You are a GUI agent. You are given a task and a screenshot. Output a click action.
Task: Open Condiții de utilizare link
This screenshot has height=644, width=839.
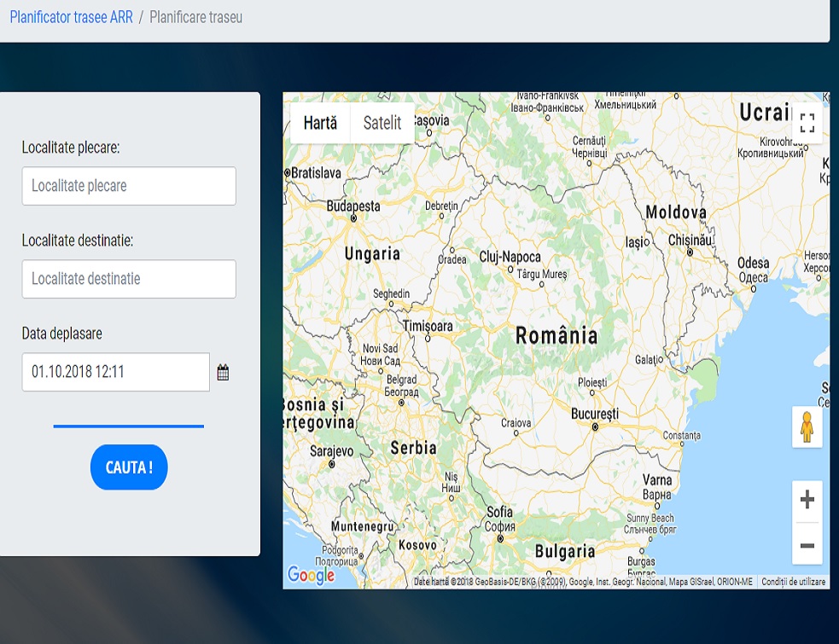793,582
